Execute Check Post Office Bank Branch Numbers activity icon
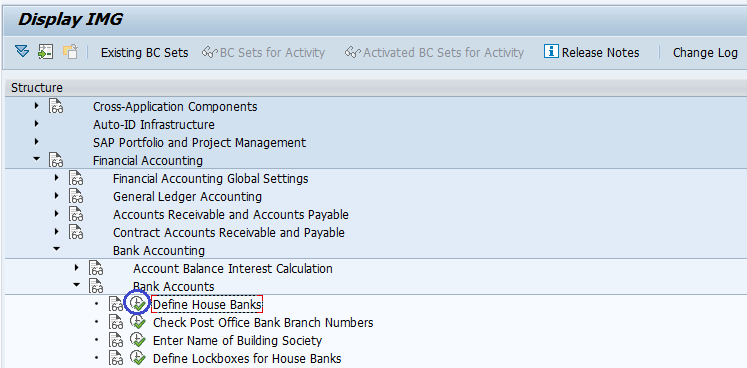This screenshot has width=747, height=368. (x=137, y=322)
